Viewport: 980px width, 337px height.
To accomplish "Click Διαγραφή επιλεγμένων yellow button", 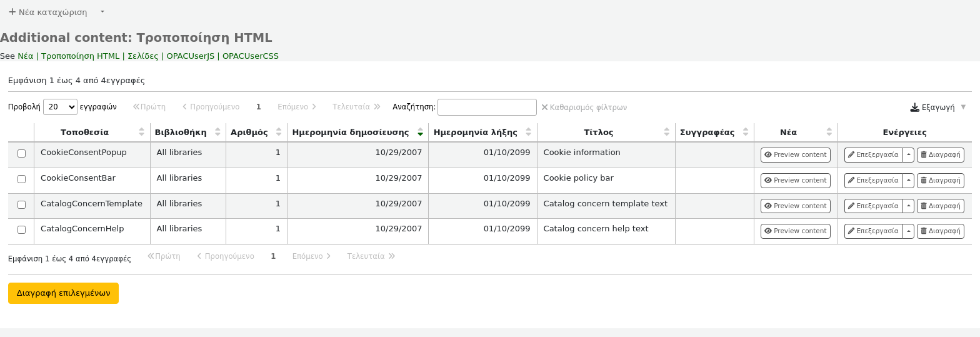I will click(63, 293).
